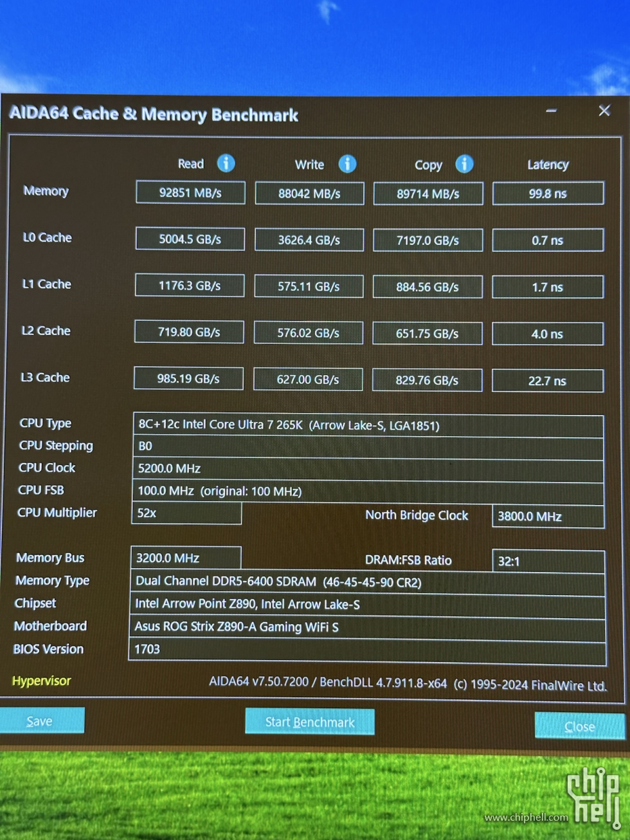Viewport: 630px width, 840px height.
Task: Click the L1 Cache row label
Action: (x=46, y=284)
